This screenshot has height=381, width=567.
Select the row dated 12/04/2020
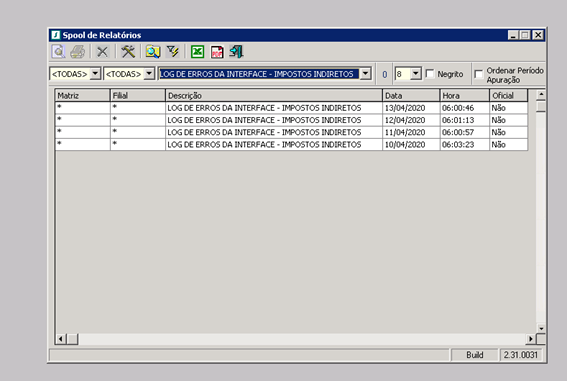tap(291, 120)
